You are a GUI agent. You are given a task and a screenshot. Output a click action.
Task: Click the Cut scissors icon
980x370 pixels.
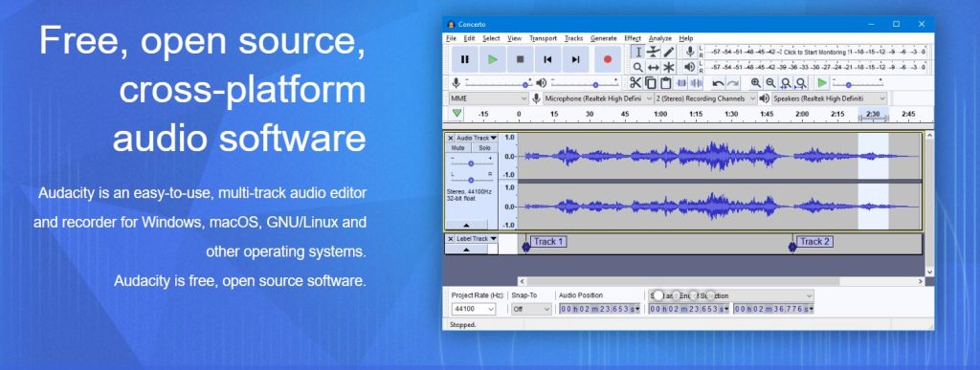coord(635,83)
